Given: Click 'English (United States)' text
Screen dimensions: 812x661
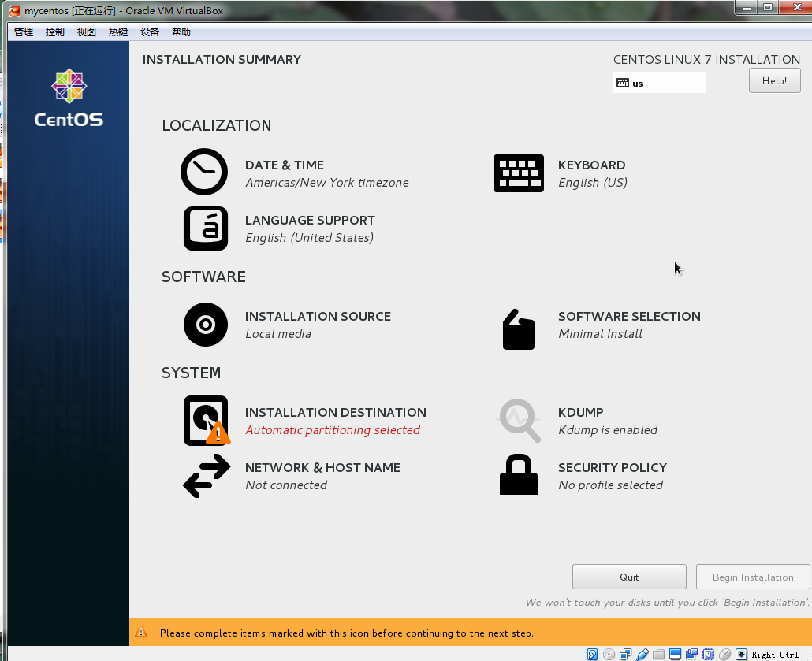Looking at the screenshot, I should tap(309, 238).
